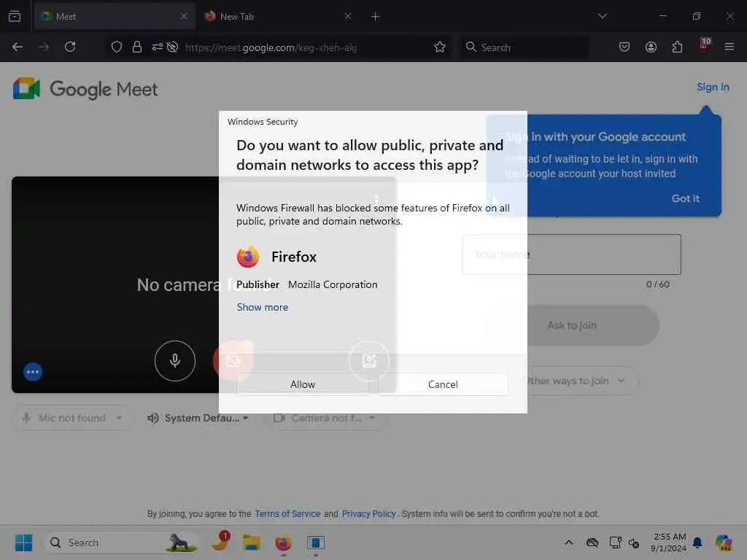This screenshot has width=747, height=560.
Task: Open Show more link in firewall dialog
Action: click(263, 307)
